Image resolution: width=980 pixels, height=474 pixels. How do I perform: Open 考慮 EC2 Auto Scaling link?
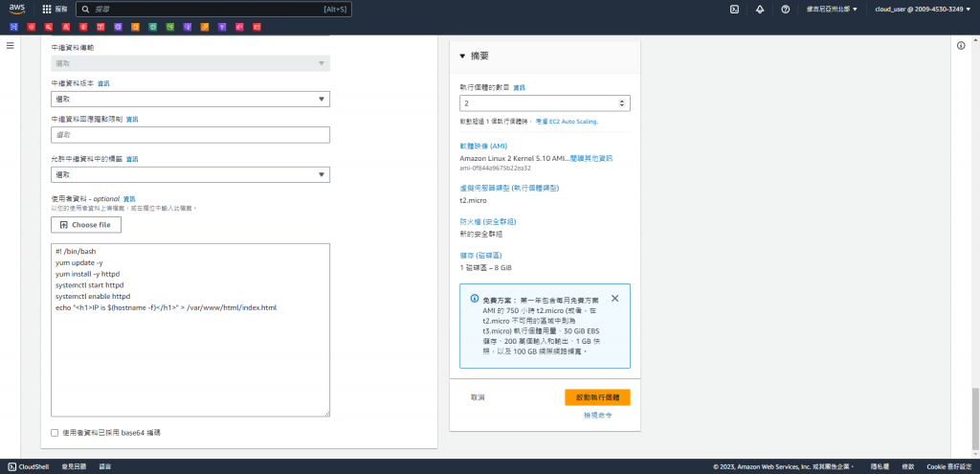[567, 122]
